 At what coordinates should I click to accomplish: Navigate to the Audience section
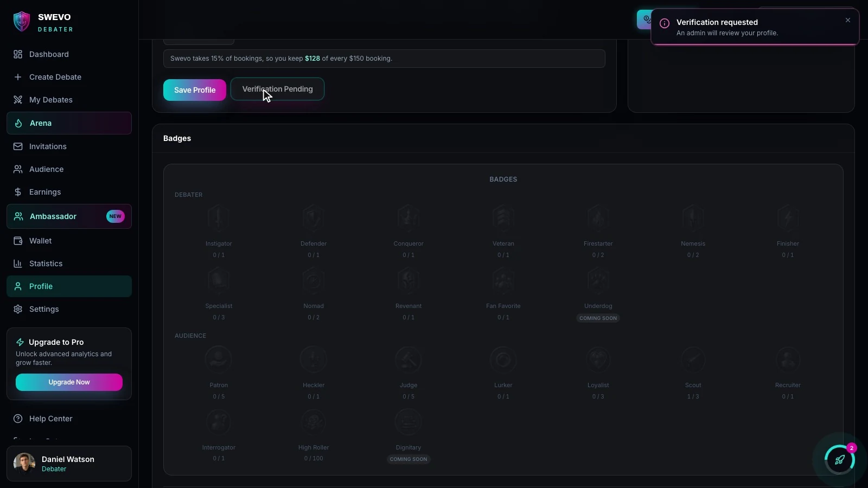point(69,169)
